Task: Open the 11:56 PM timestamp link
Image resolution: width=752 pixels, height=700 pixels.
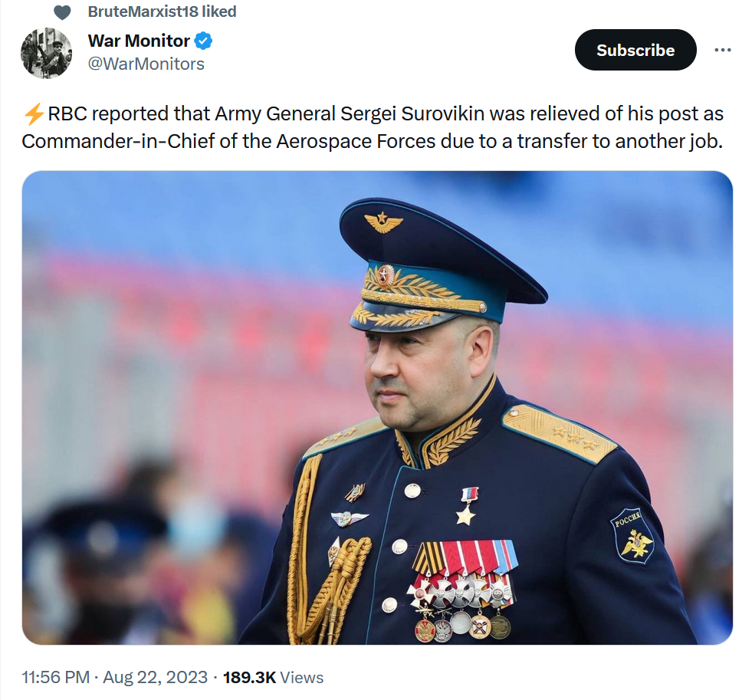Action: pyautogui.click(x=56, y=677)
